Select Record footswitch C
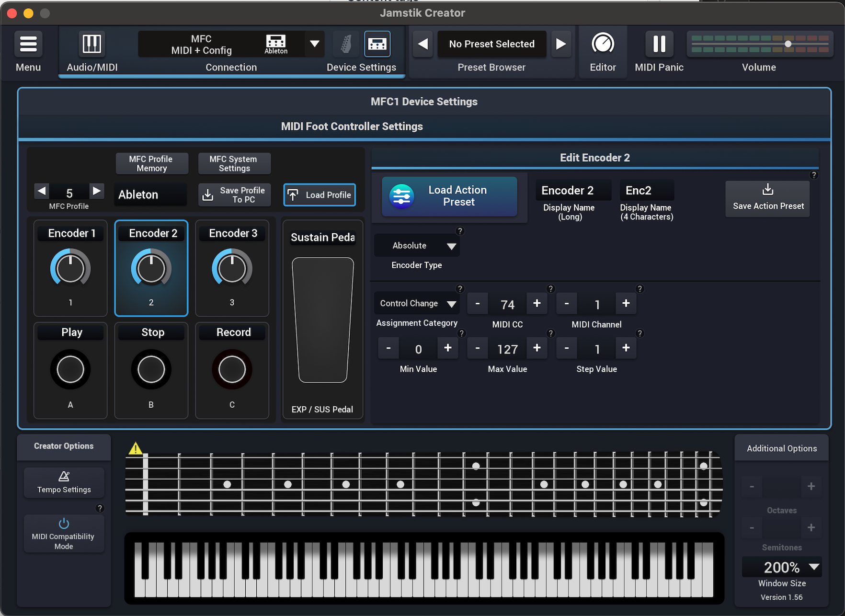 [232, 369]
